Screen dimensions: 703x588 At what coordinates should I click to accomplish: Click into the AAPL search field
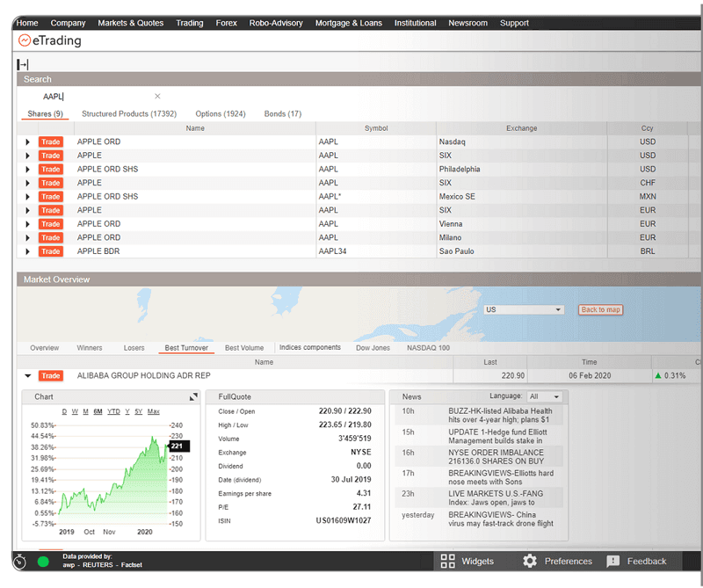coord(97,97)
